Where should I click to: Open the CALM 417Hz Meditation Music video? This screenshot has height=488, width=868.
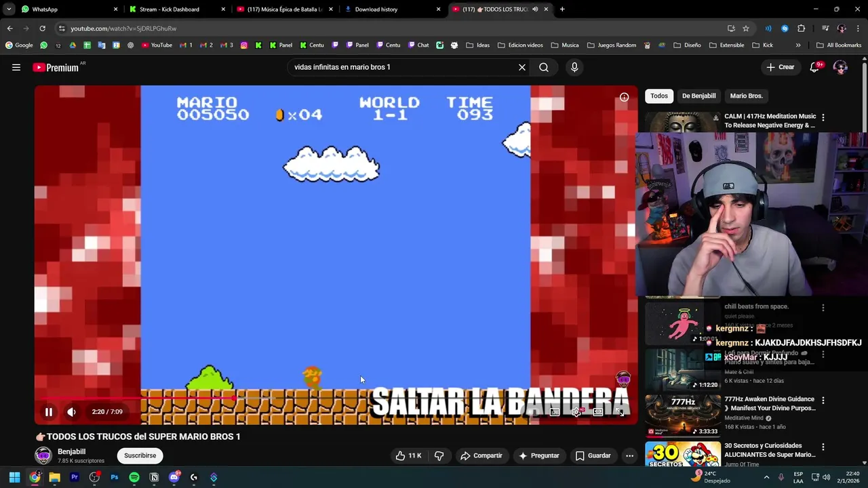770,121
